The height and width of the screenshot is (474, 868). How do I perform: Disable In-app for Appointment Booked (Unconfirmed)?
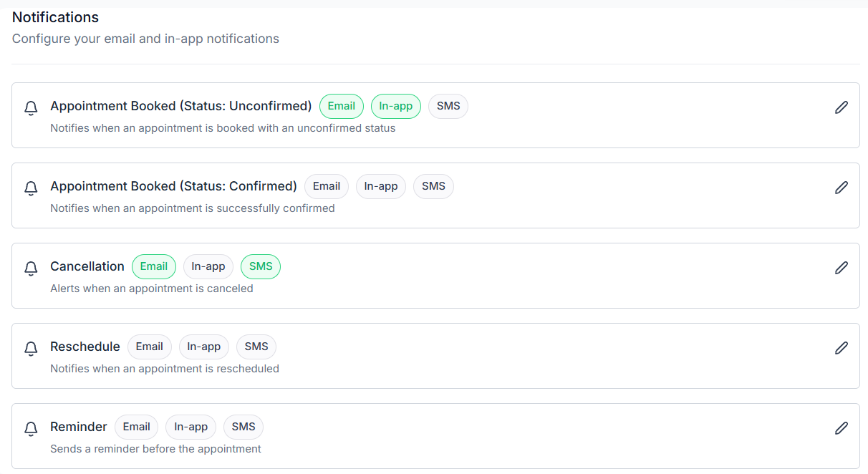[395, 106]
